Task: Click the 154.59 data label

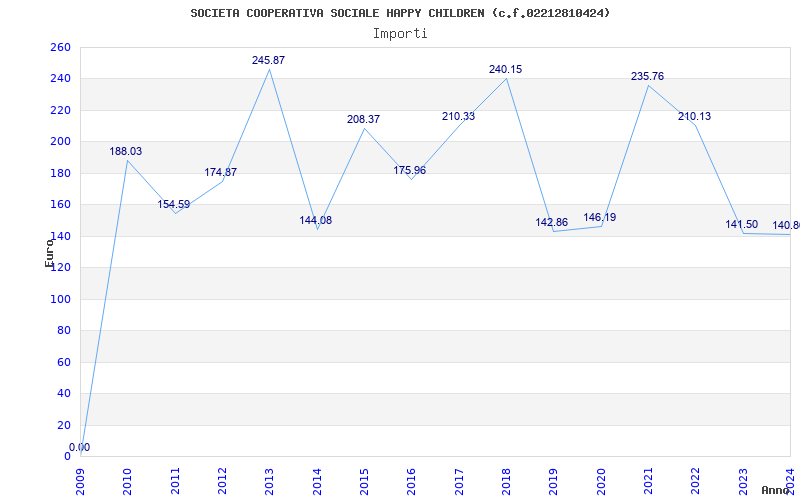Action: pos(173,205)
